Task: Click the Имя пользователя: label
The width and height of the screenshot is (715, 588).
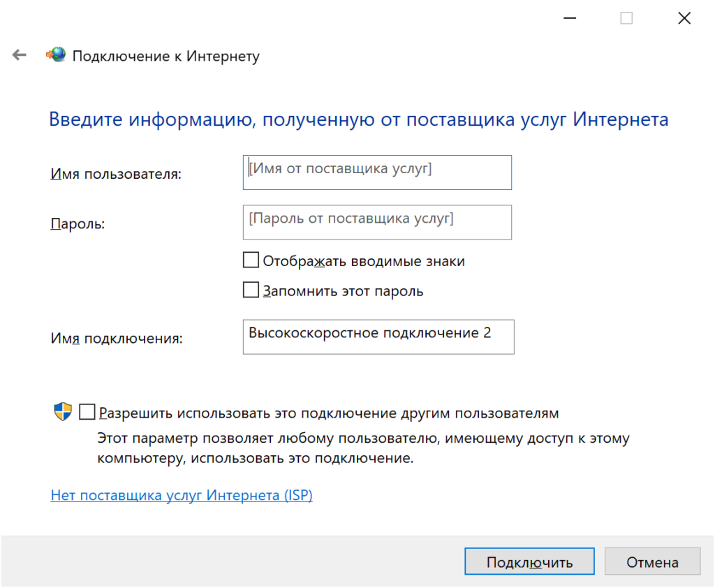Action: tap(116, 174)
